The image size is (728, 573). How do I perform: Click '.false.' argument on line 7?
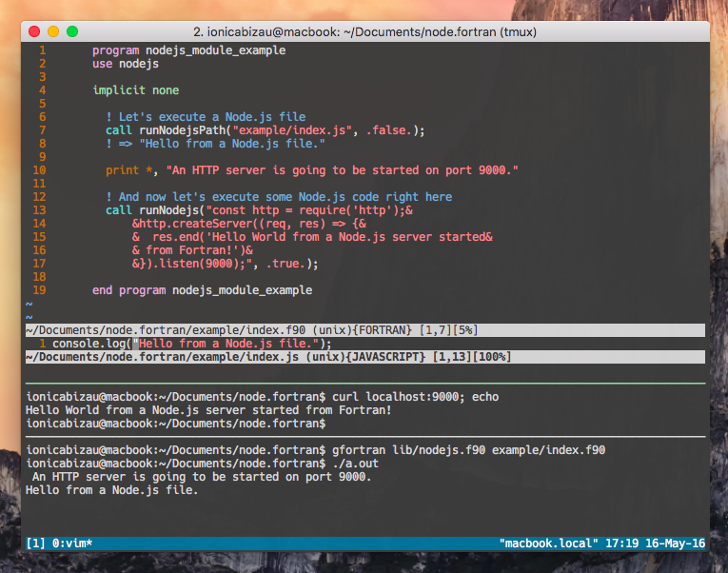click(x=389, y=130)
